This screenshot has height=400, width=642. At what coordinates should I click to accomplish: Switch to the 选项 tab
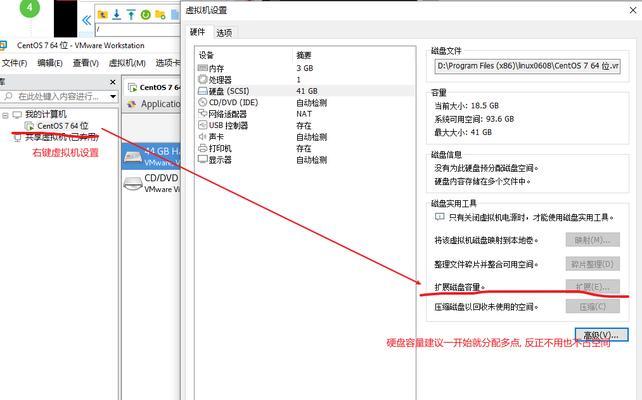coord(224,33)
